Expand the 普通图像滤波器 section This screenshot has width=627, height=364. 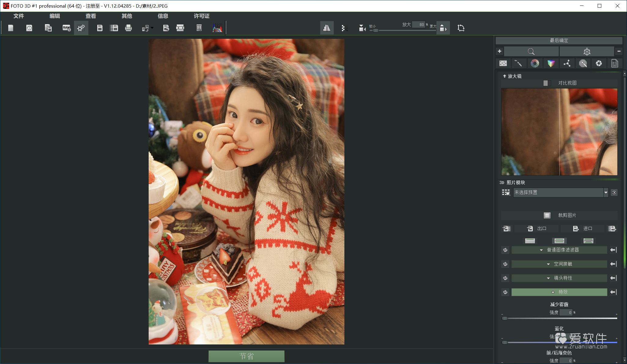pos(559,250)
